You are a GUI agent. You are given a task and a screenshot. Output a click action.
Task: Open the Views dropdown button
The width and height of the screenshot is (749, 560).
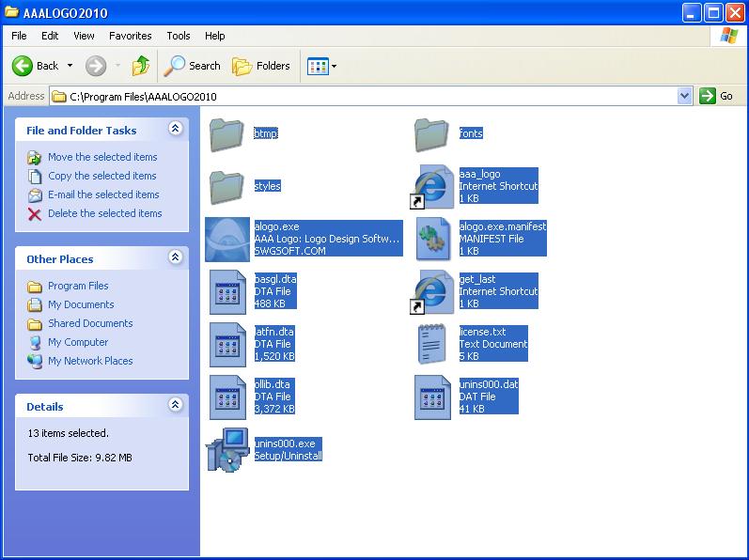pos(322,66)
